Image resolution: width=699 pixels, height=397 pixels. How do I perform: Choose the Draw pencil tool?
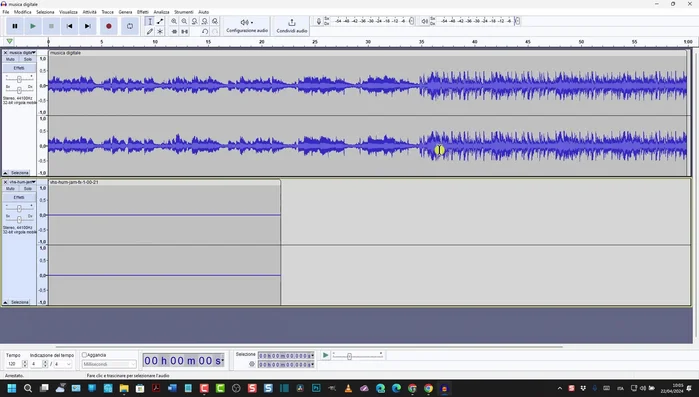(x=150, y=32)
